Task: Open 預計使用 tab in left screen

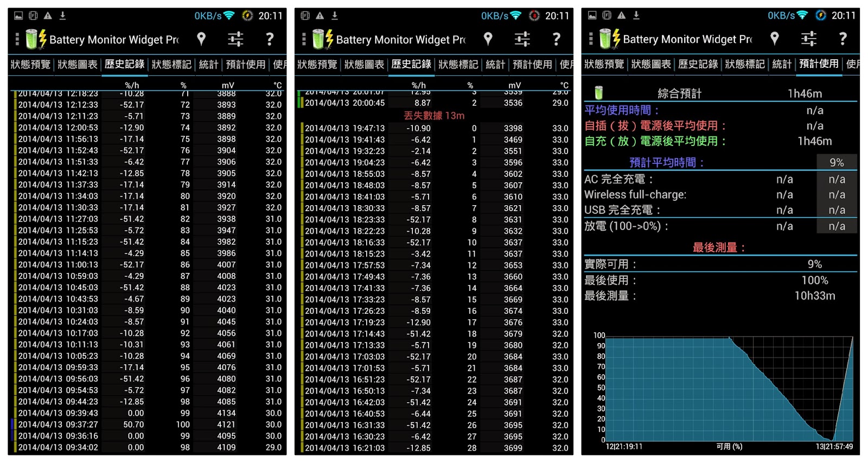Action: (246, 65)
